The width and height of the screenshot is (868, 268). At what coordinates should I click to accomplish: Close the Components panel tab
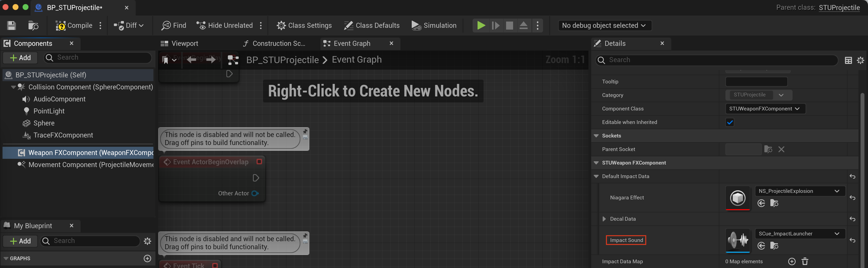[x=71, y=44]
